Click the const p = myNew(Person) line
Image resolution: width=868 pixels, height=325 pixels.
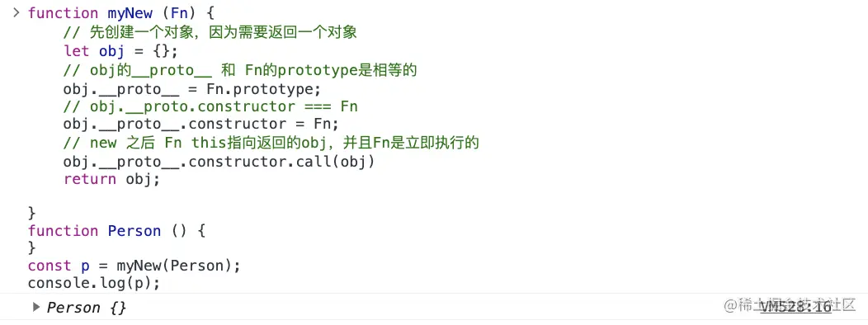(x=134, y=266)
